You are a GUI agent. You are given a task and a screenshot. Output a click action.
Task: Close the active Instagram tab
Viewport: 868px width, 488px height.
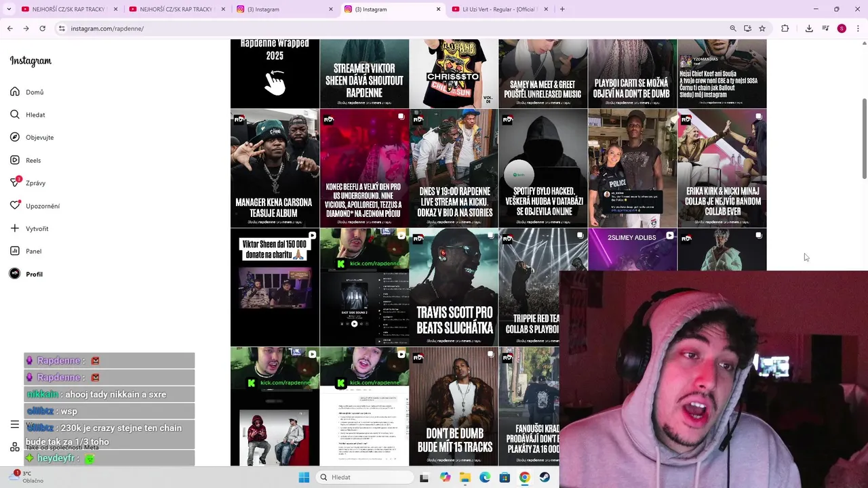[x=439, y=9]
